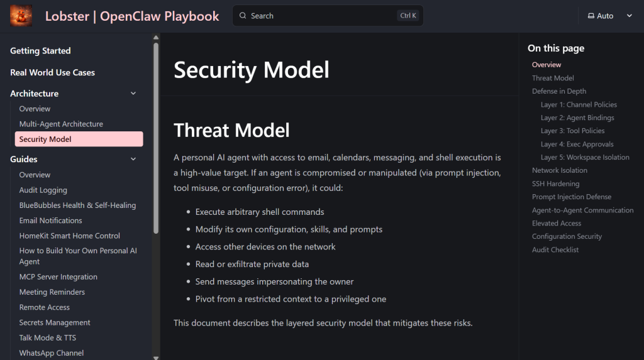Open the MCP Server Integration guide
Screen dimensions: 644x360
tap(58, 276)
